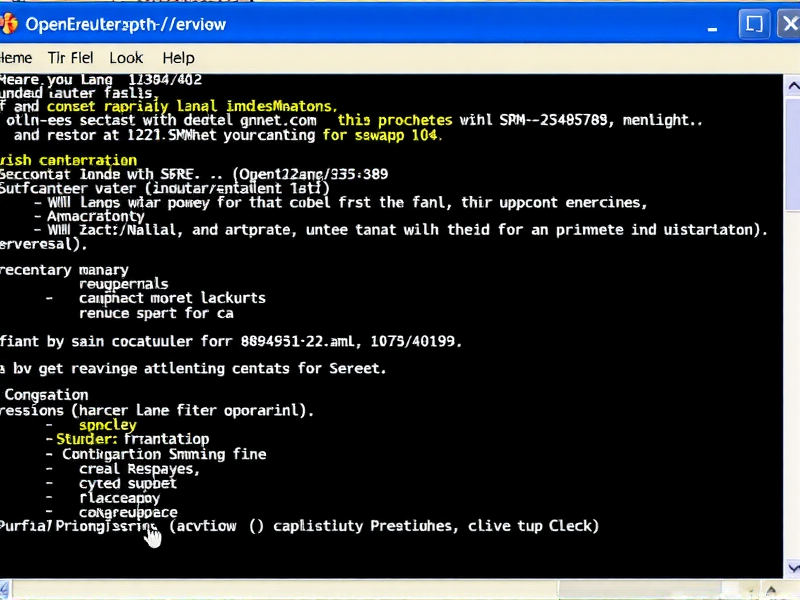Click the 'renuce spert for ca' line
The width and height of the screenshot is (800, 600).
pyautogui.click(x=155, y=313)
